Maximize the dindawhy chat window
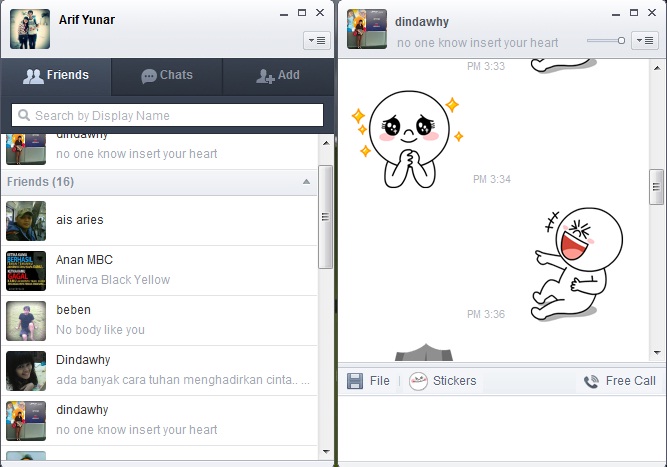667x467 pixels. pyautogui.click(x=634, y=13)
